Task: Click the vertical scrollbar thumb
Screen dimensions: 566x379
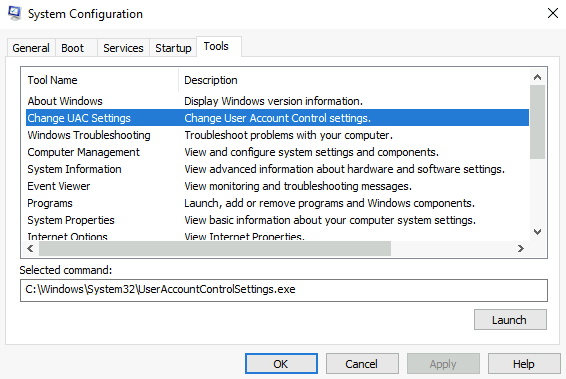Action: [537, 122]
